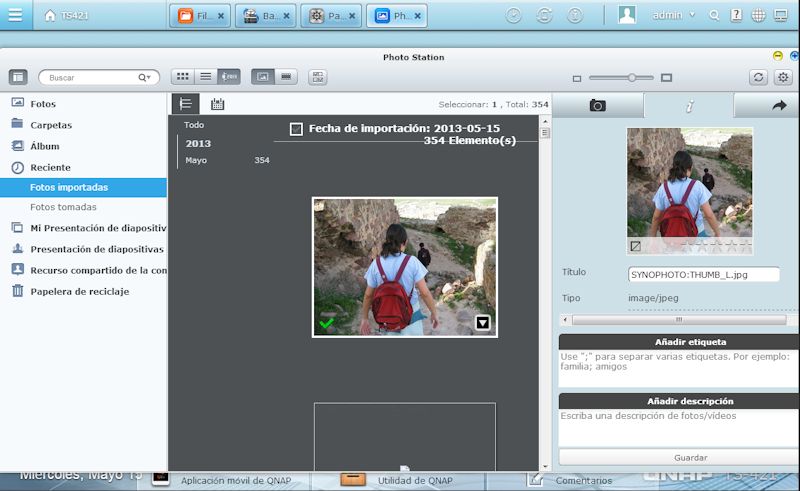
Task: Select Mayo month entry
Action: pos(227,160)
